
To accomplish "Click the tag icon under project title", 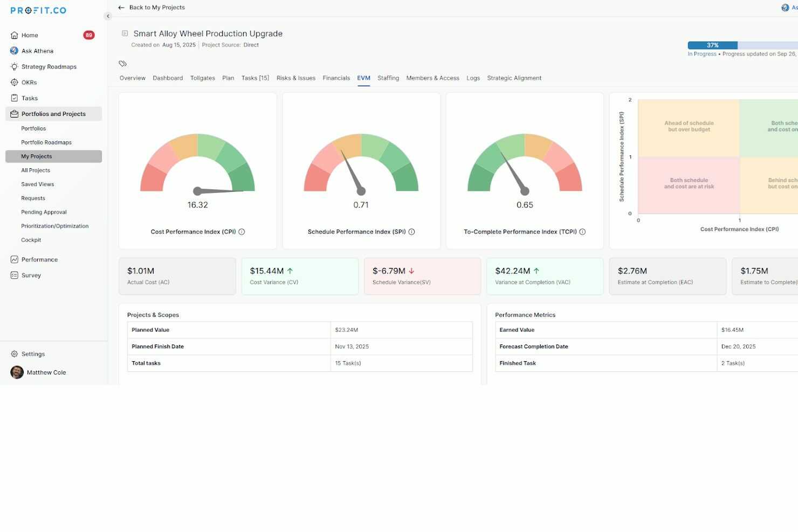I will (x=122, y=64).
